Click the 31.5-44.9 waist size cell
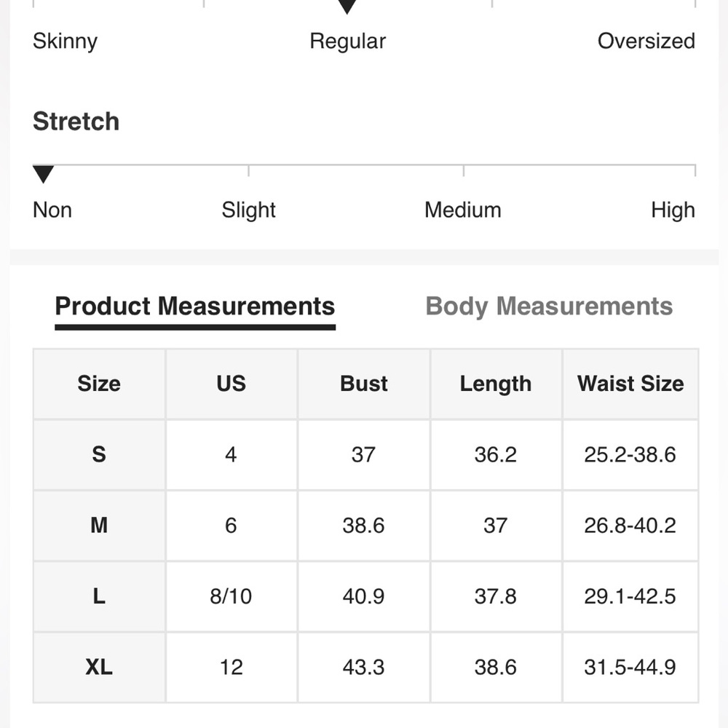 [630, 667]
